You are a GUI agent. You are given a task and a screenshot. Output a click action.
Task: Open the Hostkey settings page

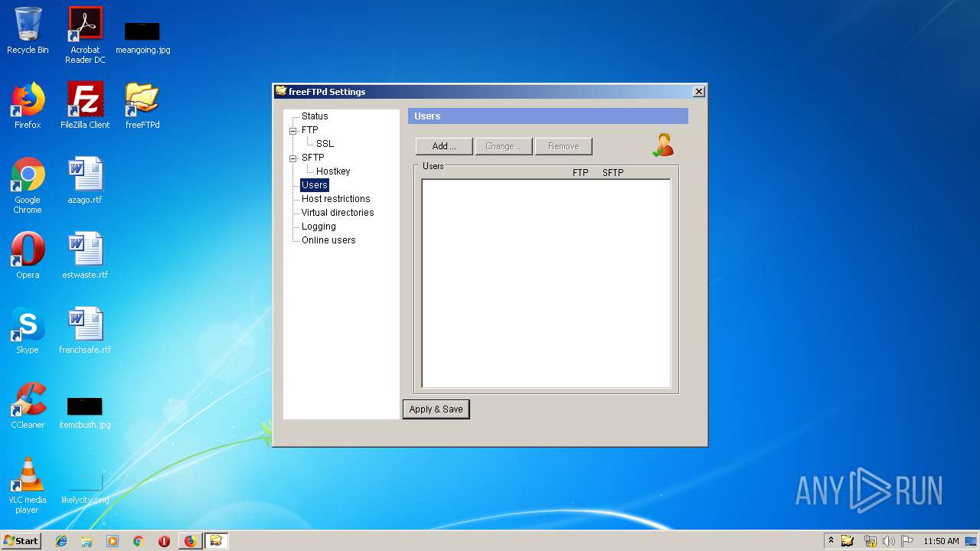pos(333,171)
